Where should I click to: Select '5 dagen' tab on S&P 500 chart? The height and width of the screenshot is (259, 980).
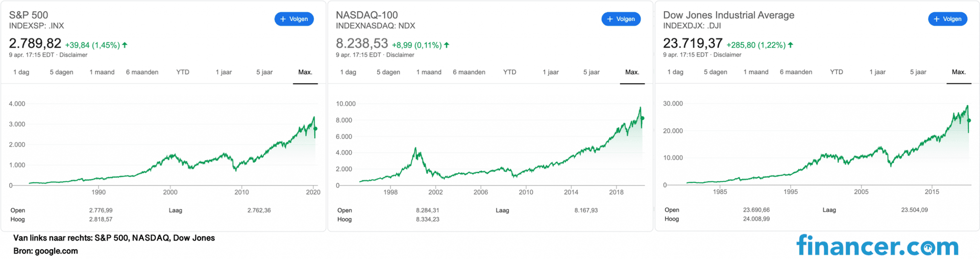point(61,72)
